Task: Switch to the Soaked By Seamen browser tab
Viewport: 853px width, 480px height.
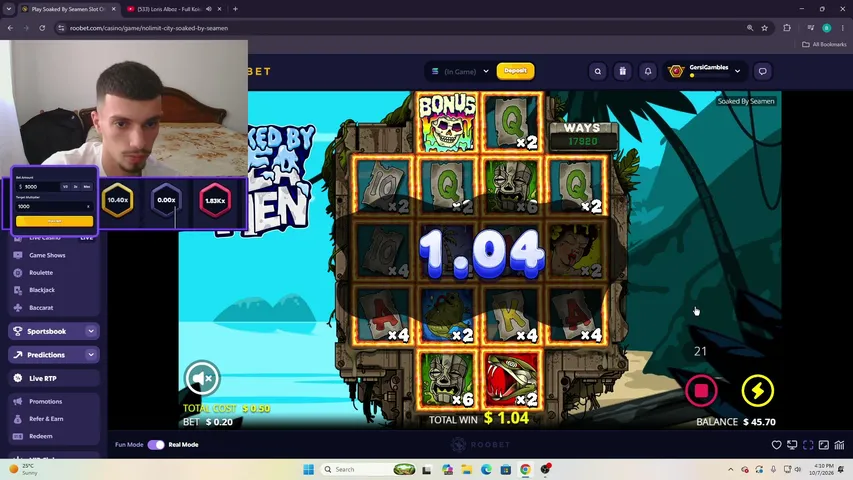Action: [x=68, y=9]
